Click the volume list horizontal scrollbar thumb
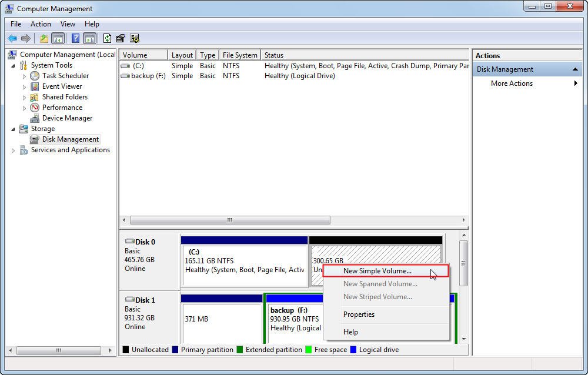588x375 pixels. pyautogui.click(x=230, y=220)
